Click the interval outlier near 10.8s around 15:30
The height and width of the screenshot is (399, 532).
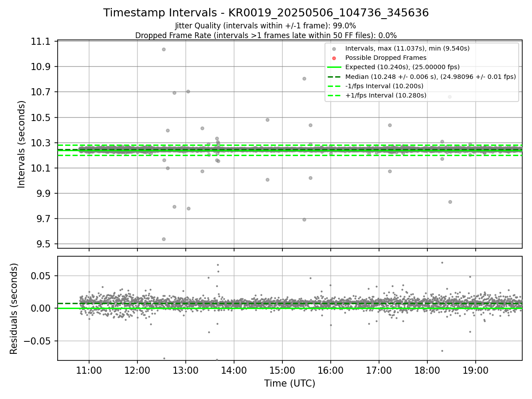coord(304,78)
